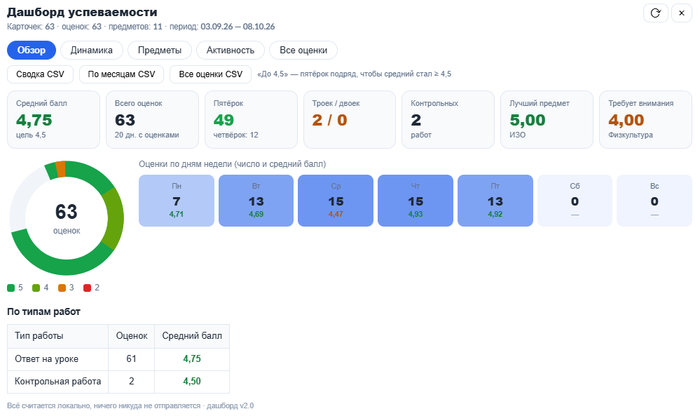Click the refresh icon button
The image size is (700, 416).
(x=655, y=13)
